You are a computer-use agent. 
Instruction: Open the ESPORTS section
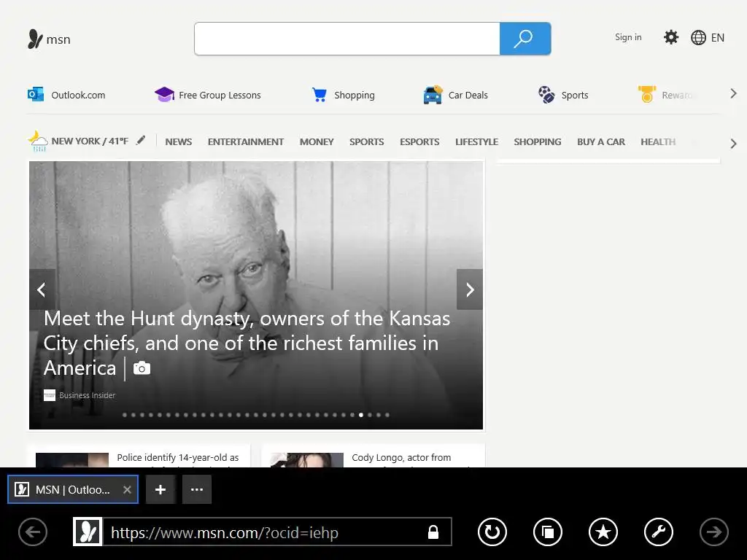coord(419,142)
